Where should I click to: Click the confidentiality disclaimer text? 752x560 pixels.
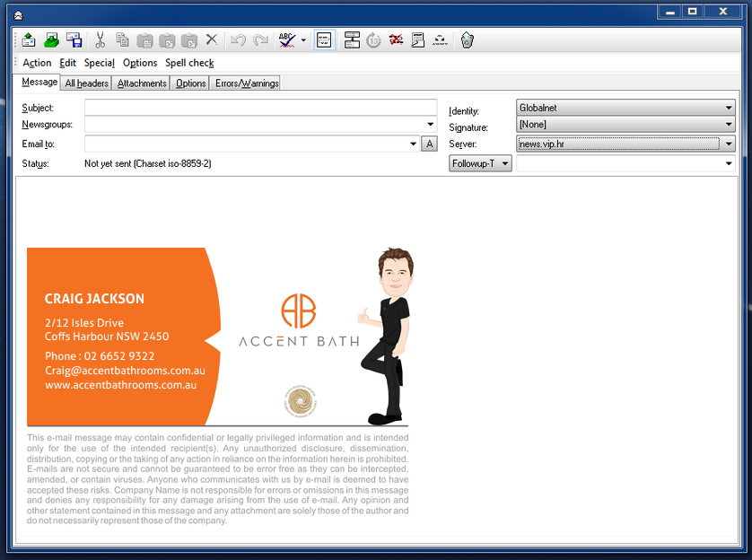(x=218, y=479)
